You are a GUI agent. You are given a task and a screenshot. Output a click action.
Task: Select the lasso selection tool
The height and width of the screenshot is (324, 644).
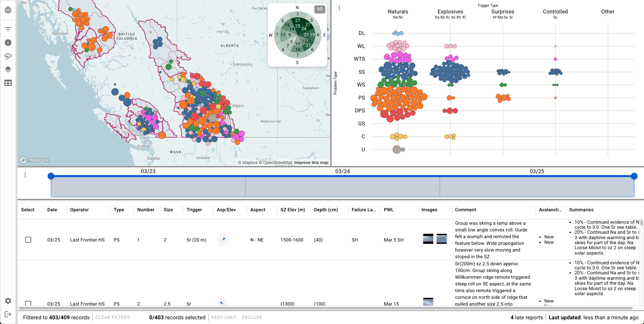point(8,56)
